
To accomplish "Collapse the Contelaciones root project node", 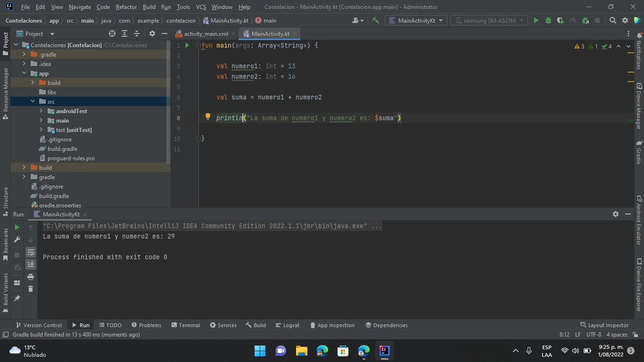I will click(x=17, y=45).
